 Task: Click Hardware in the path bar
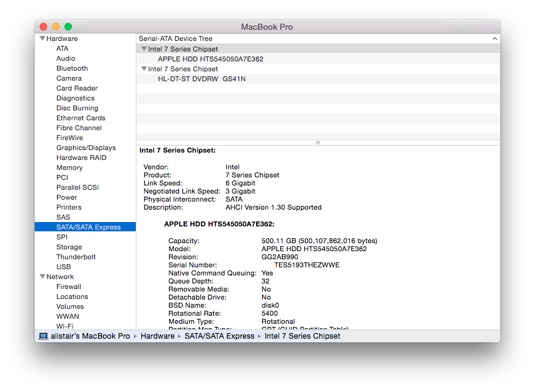tap(157, 336)
